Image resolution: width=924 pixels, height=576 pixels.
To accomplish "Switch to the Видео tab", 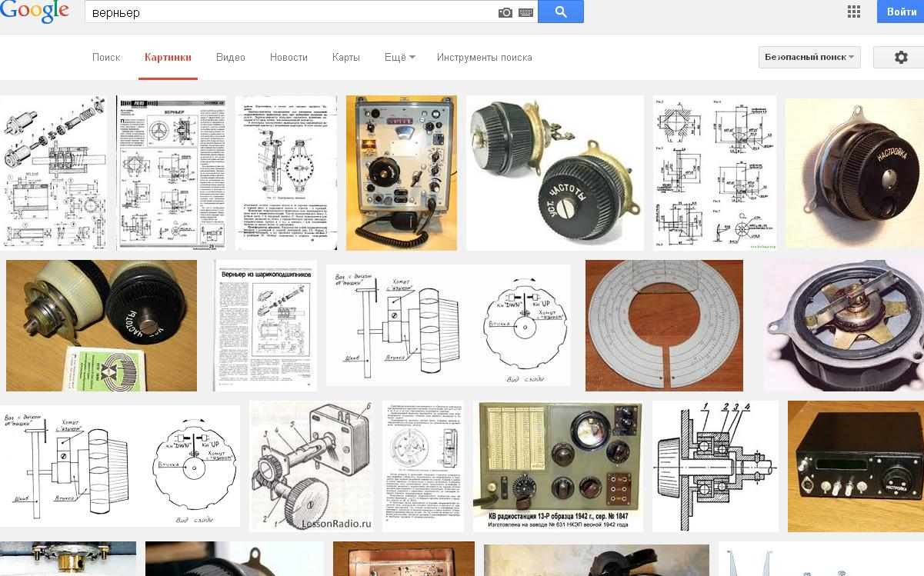I will 231,58.
